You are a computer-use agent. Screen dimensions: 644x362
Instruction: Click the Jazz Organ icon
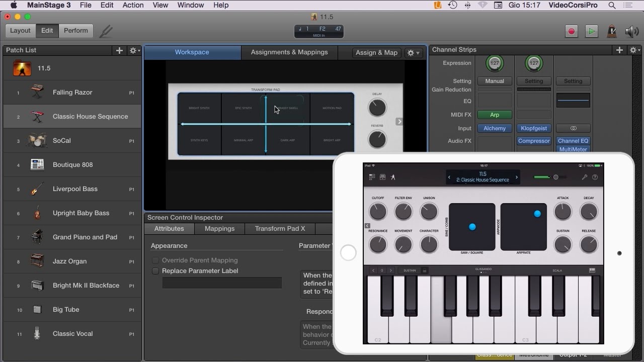pos(37,261)
